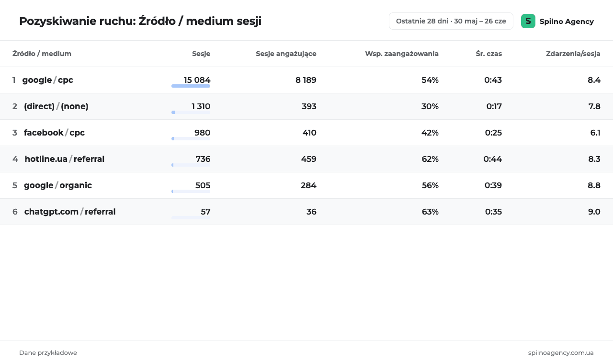The image size is (613, 364).
Task: Click the green Spilno Agency logo icon
Action: (x=528, y=21)
